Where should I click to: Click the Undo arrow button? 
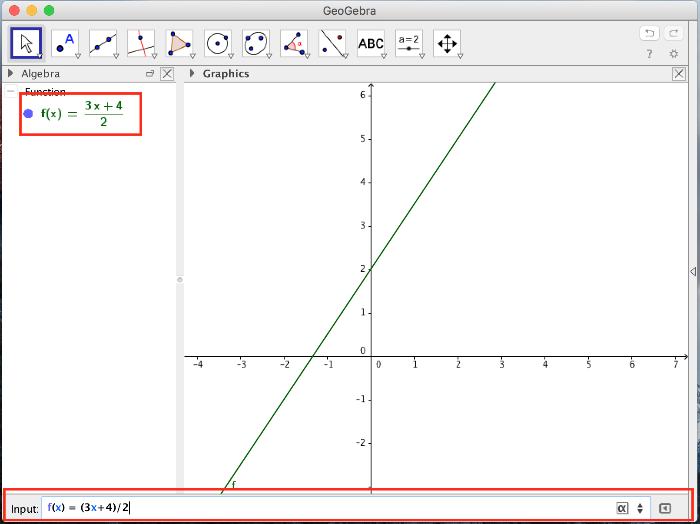pos(650,33)
